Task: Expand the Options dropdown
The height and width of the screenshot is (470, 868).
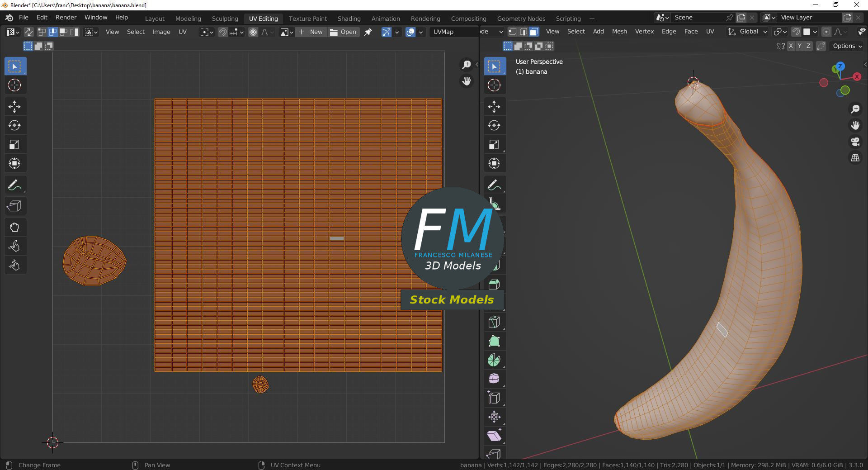Action: click(847, 46)
